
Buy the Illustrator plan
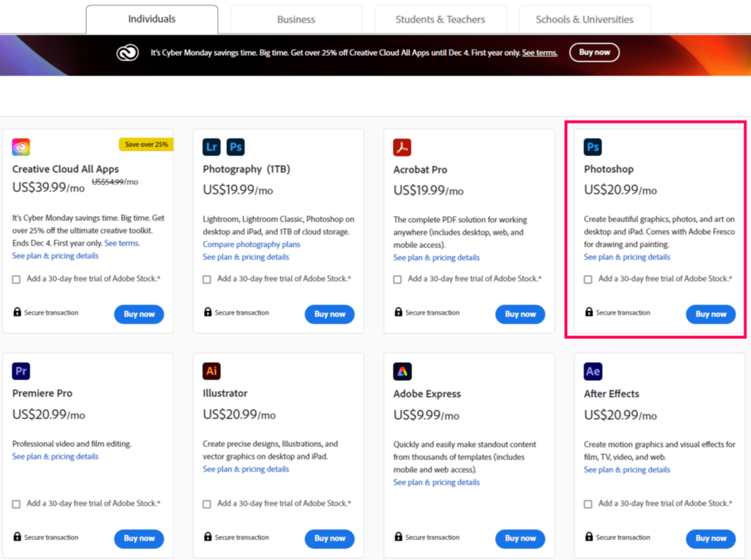coord(330,539)
